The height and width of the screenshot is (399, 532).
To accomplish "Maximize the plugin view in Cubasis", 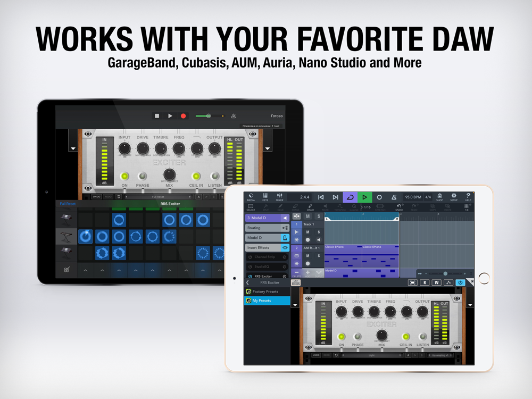I will (413, 282).
